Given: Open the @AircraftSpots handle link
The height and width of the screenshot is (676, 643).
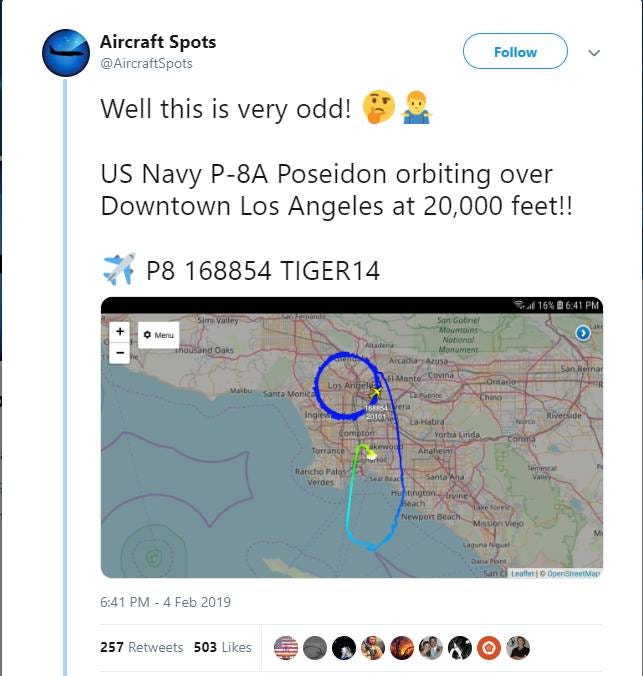Looking at the screenshot, I should (x=147, y=64).
